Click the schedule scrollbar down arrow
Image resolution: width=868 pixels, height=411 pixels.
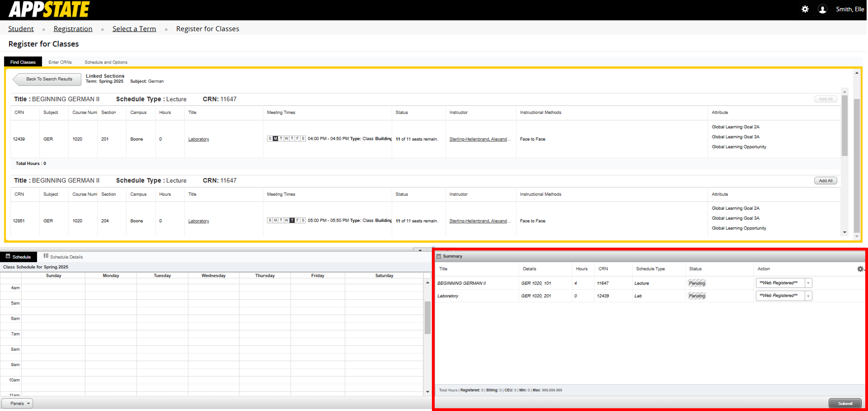[x=427, y=392]
